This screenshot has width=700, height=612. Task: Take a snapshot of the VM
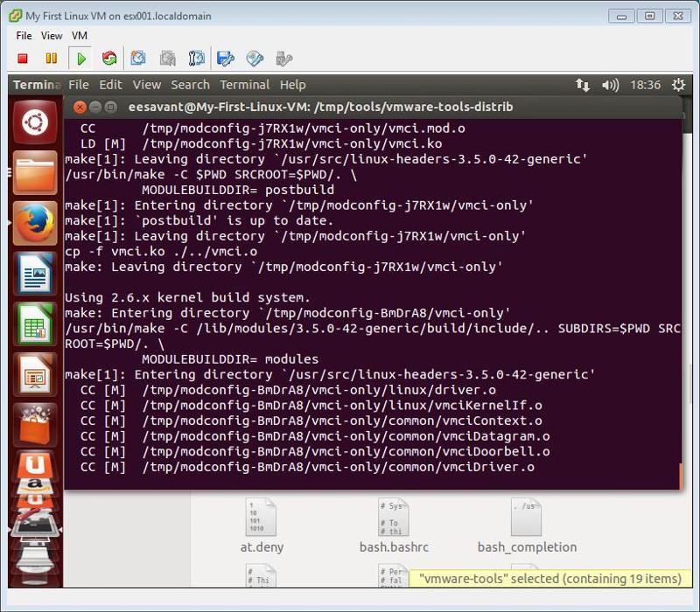point(138,59)
